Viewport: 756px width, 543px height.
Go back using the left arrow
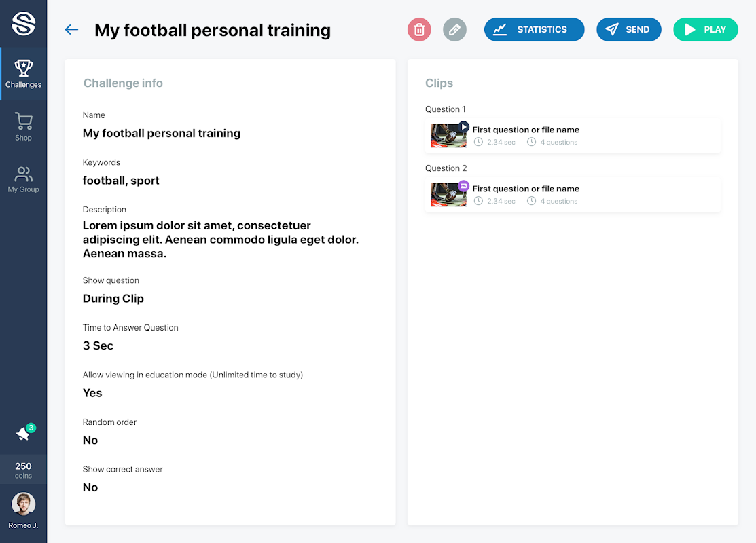(71, 30)
